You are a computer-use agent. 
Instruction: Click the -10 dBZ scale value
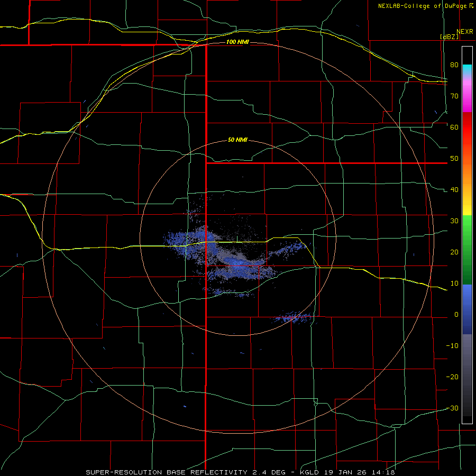coord(452,346)
